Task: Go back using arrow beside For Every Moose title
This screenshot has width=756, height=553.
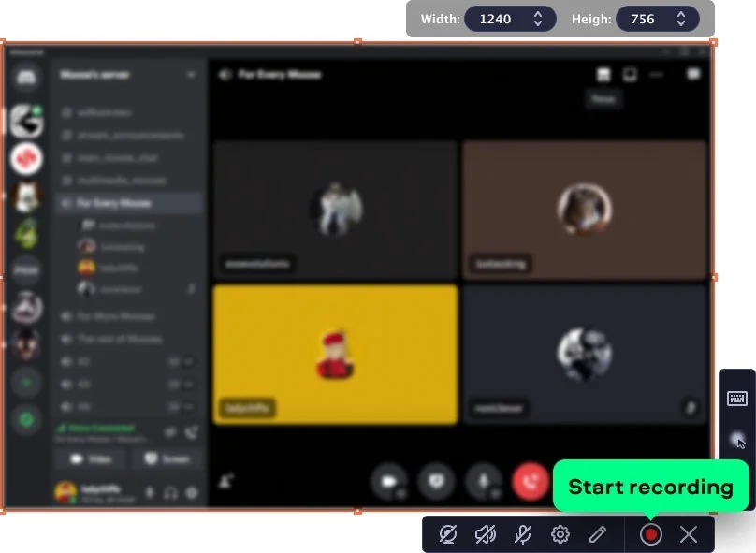Action: 225,74
